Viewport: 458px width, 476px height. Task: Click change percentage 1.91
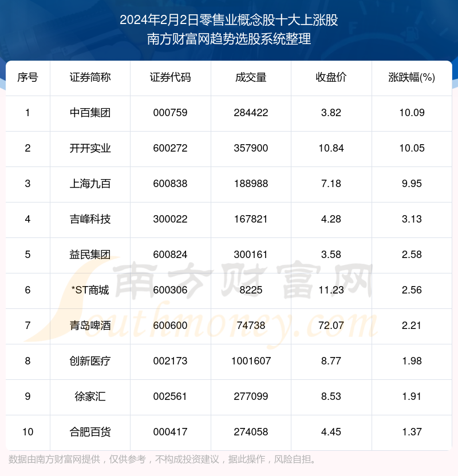point(412,396)
